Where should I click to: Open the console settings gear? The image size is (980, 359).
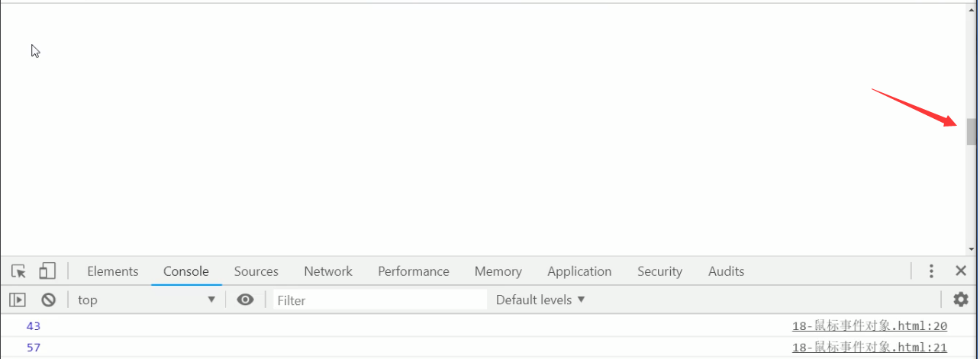(961, 300)
